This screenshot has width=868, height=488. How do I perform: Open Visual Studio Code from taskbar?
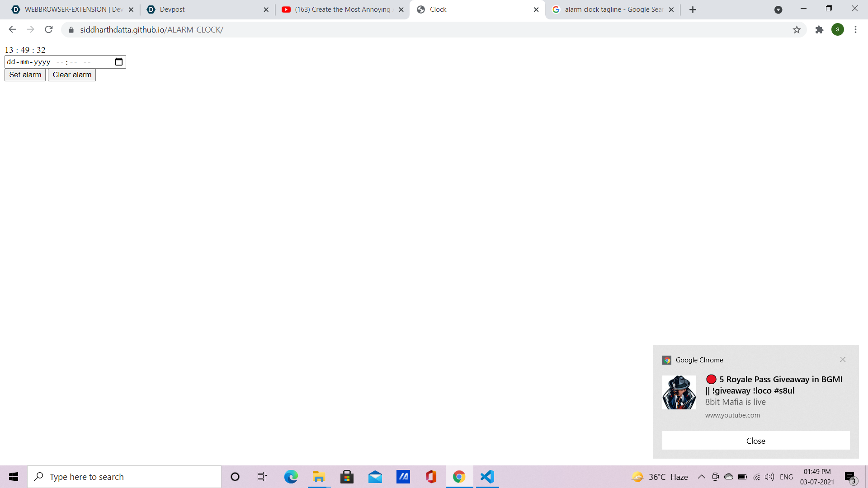(x=487, y=477)
